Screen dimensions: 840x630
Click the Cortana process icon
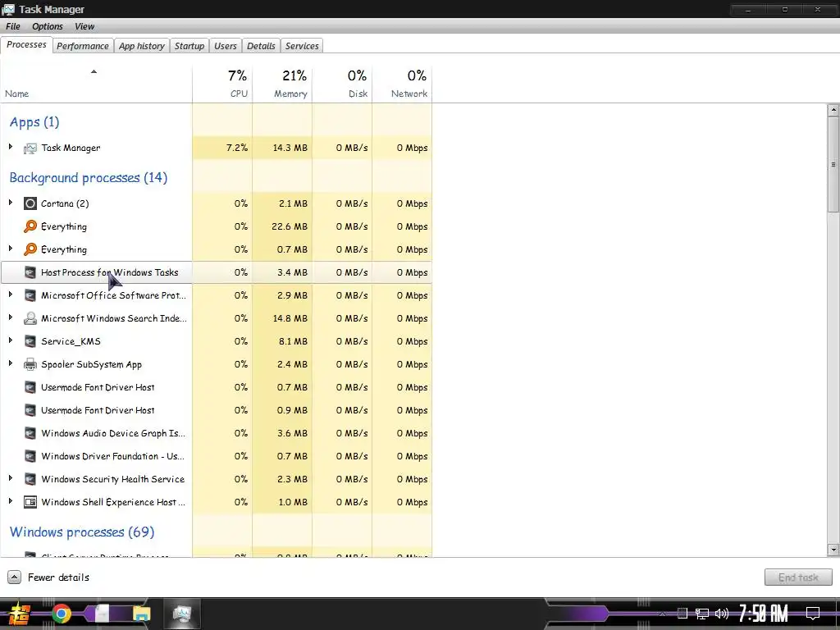coord(30,203)
